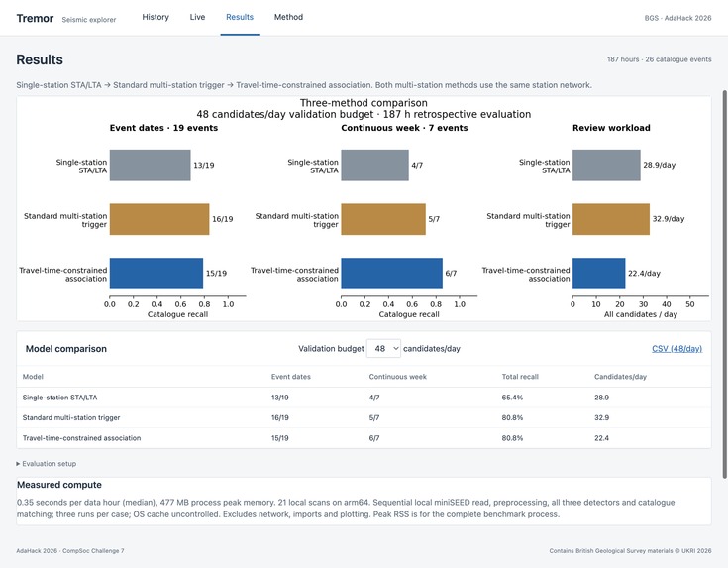
Task: Open the Method tab
Action: click(x=288, y=17)
